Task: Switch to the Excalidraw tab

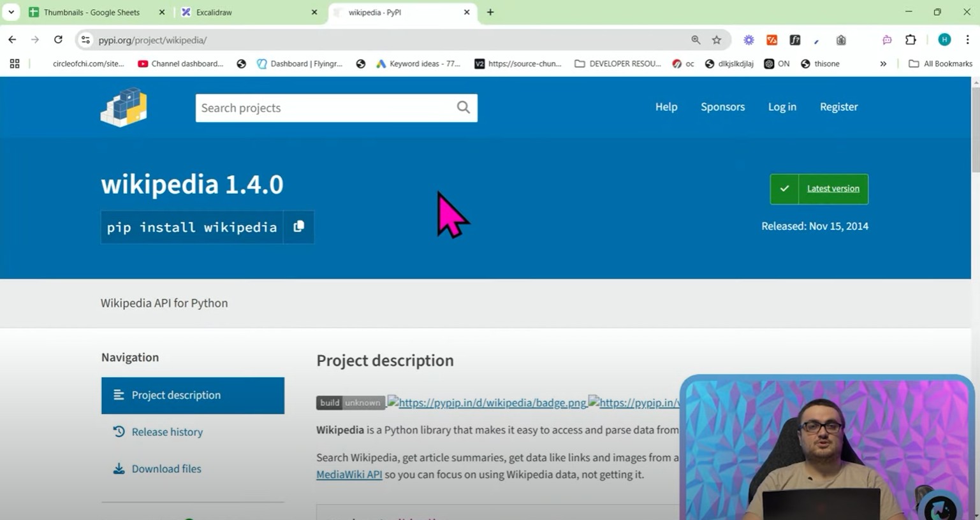Action: click(x=214, y=12)
